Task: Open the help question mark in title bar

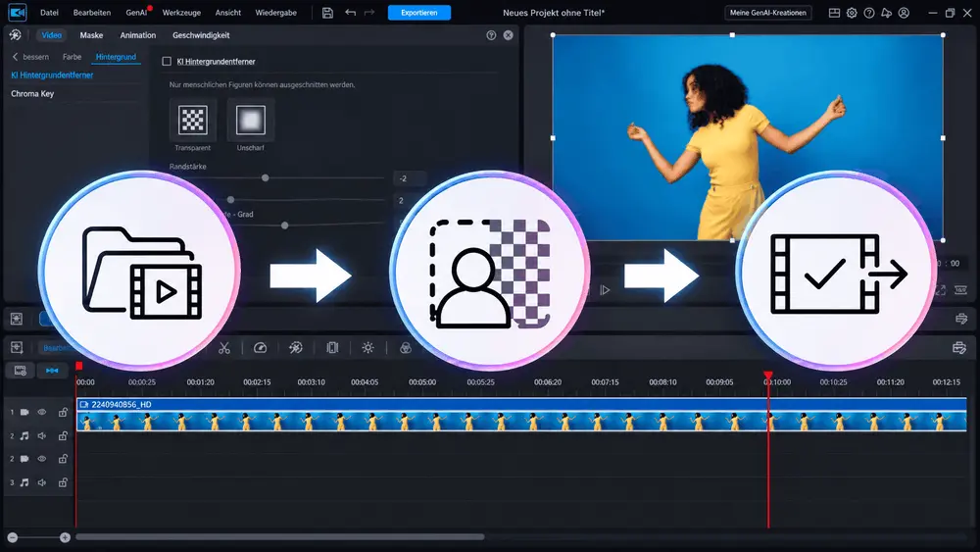Action: [869, 13]
